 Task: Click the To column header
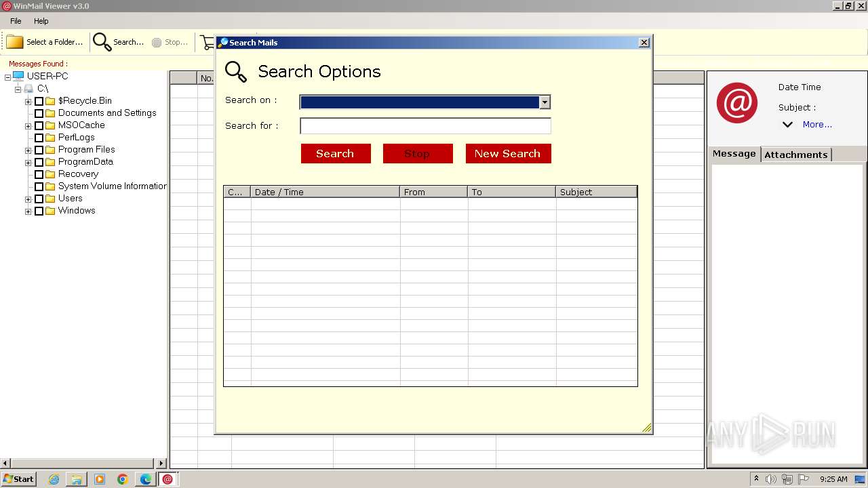pos(511,192)
